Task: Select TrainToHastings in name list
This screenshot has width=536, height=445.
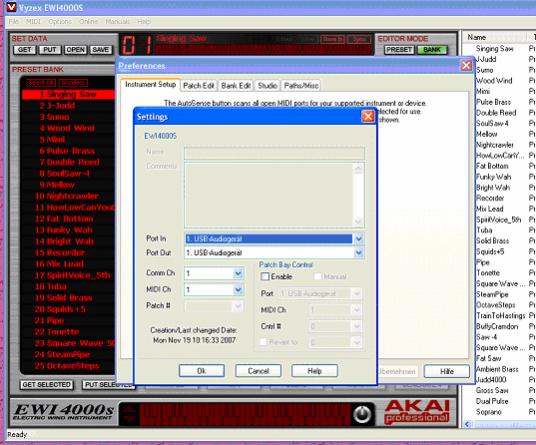Action: [x=500, y=315]
